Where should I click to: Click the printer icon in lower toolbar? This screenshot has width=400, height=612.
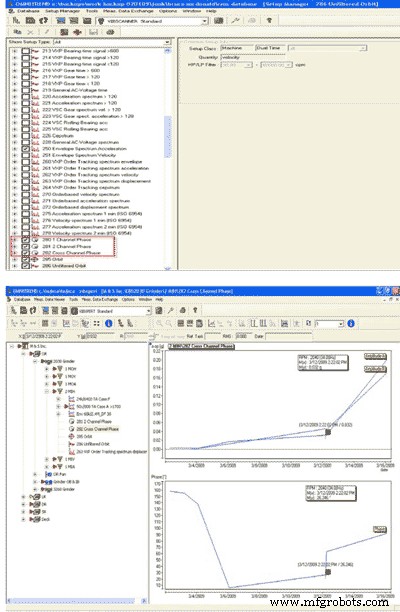coord(182,311)
